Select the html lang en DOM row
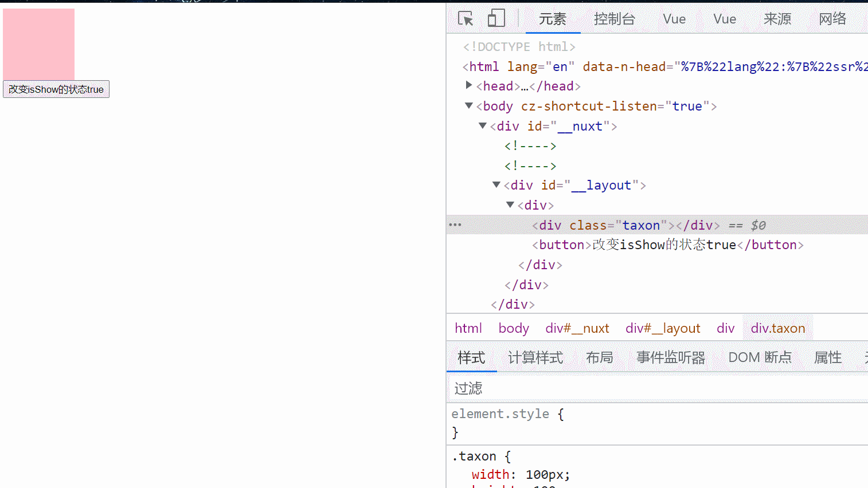The image size is (868, 488). [657, 66]
